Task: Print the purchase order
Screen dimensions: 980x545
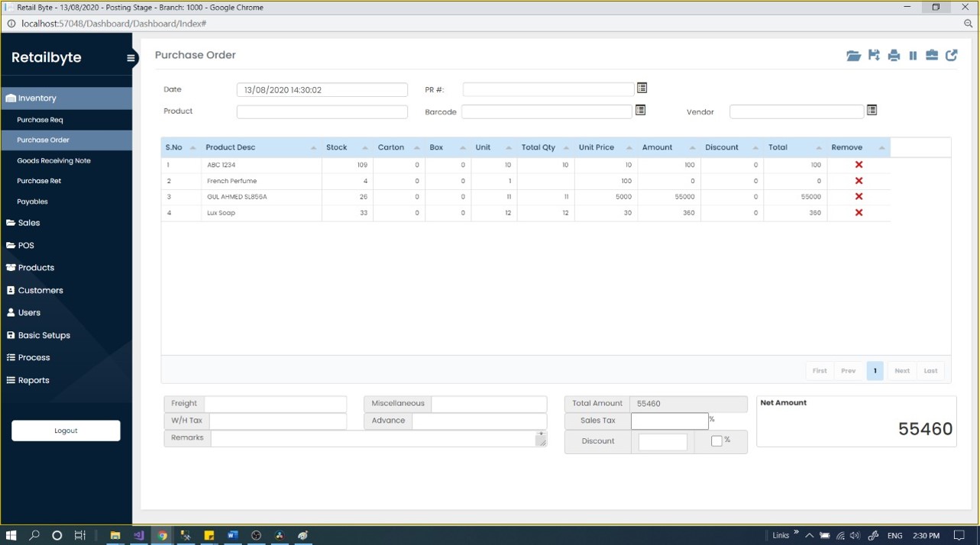Action: click(894, 56)
